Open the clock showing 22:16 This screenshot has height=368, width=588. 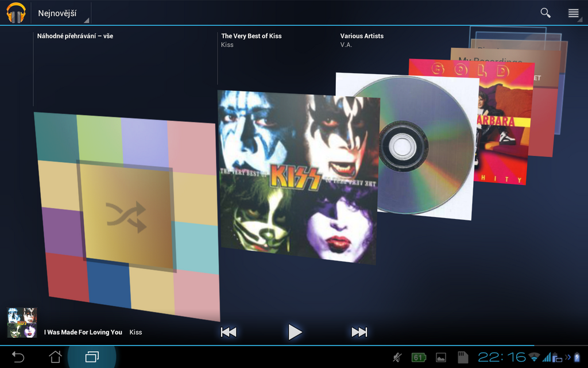501,358
